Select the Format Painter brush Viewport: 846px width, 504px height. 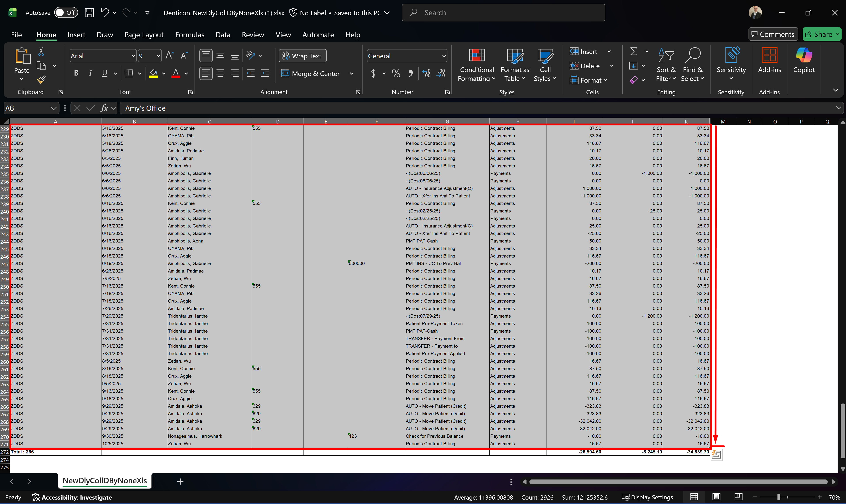41,80
